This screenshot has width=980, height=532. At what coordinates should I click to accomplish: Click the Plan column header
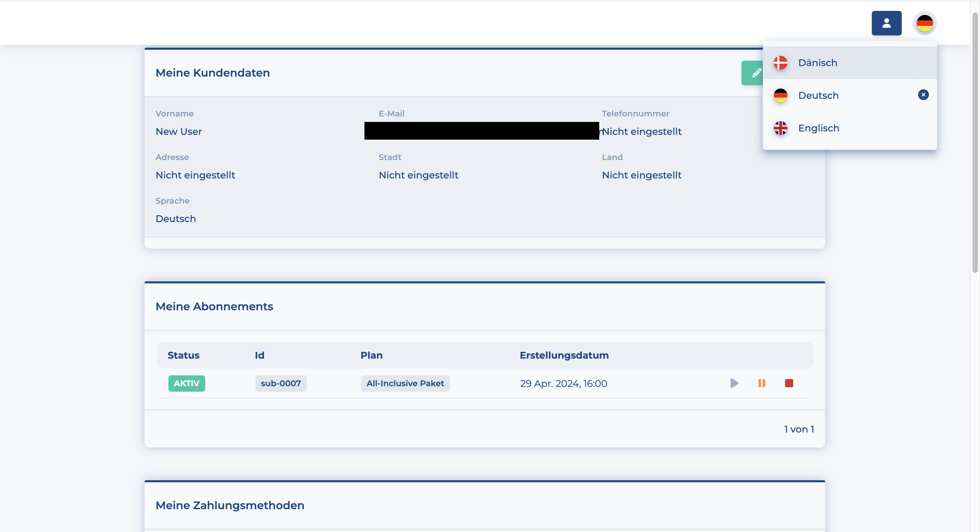pos(371,355)
